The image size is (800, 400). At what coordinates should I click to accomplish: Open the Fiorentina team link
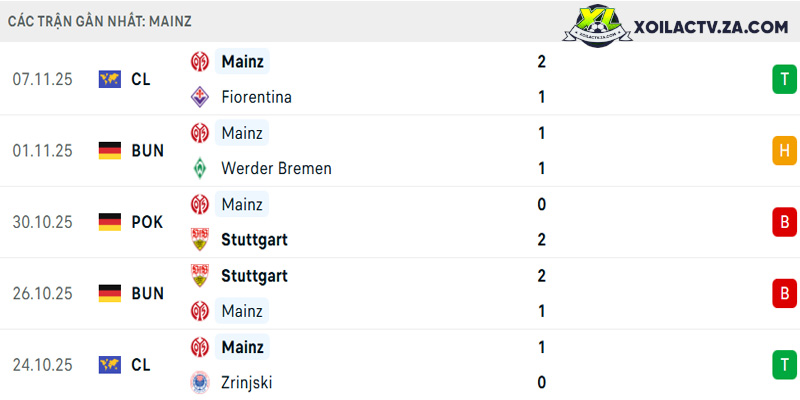[x=257, y=97]
